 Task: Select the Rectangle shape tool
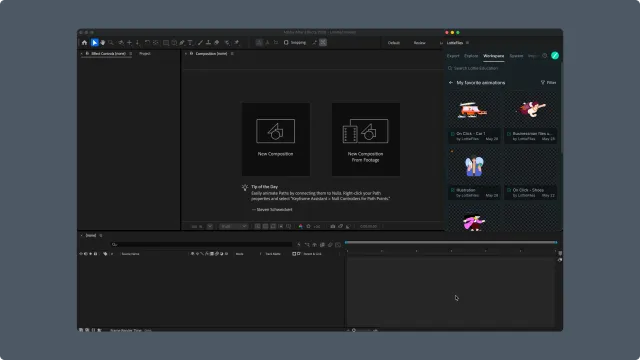166,42
